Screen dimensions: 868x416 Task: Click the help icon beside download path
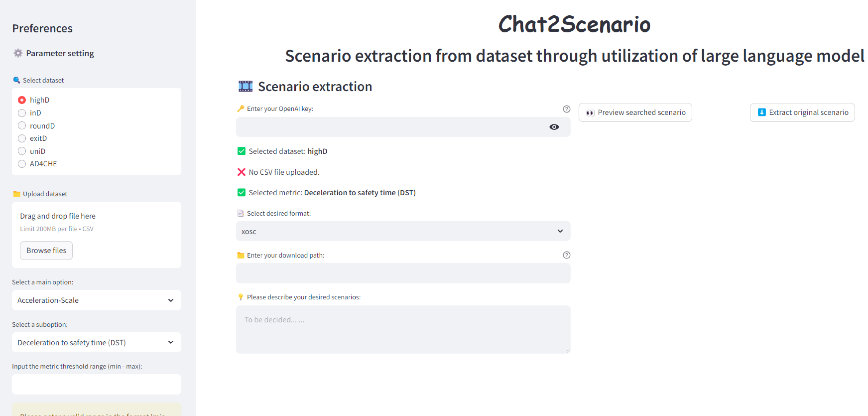click(567, 255)
